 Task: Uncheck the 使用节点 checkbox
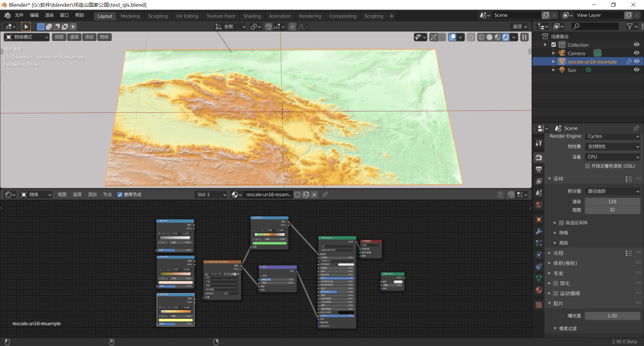pyautogui.click(x=120, y=195)
